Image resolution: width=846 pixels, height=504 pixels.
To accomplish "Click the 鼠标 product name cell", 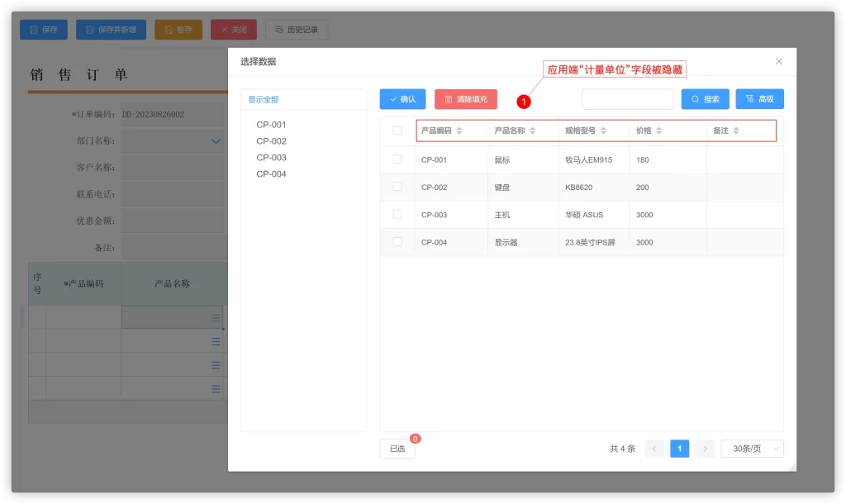I will tap(523, 159).
